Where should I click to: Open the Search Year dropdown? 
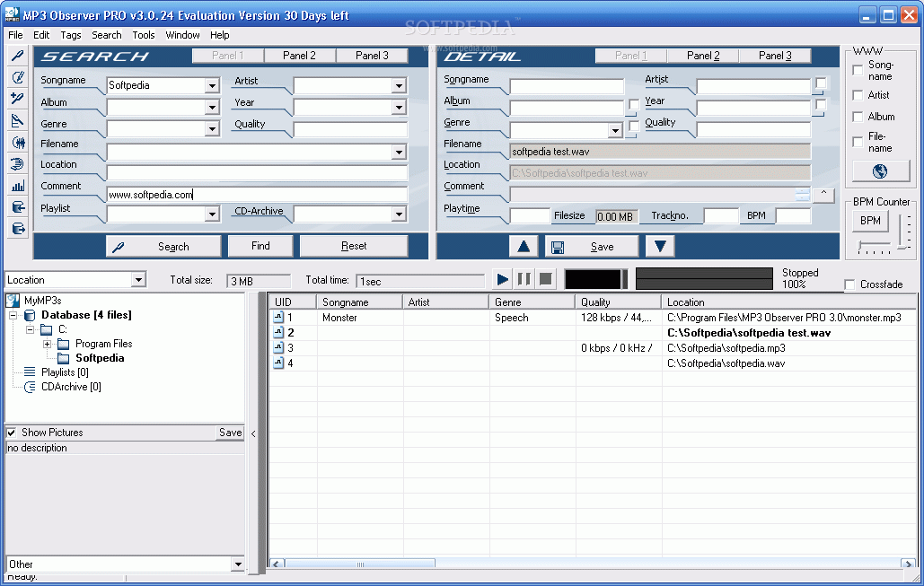coord(399,107)
